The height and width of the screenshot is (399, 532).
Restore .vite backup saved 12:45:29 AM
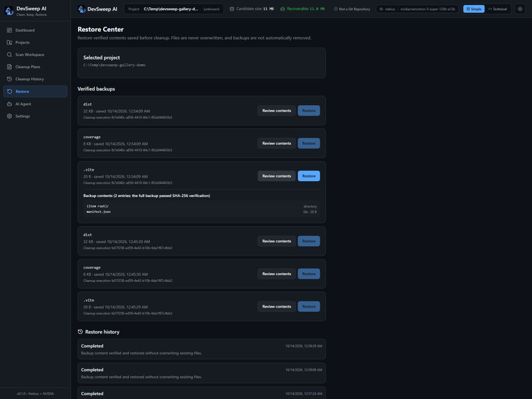point(308,306)
